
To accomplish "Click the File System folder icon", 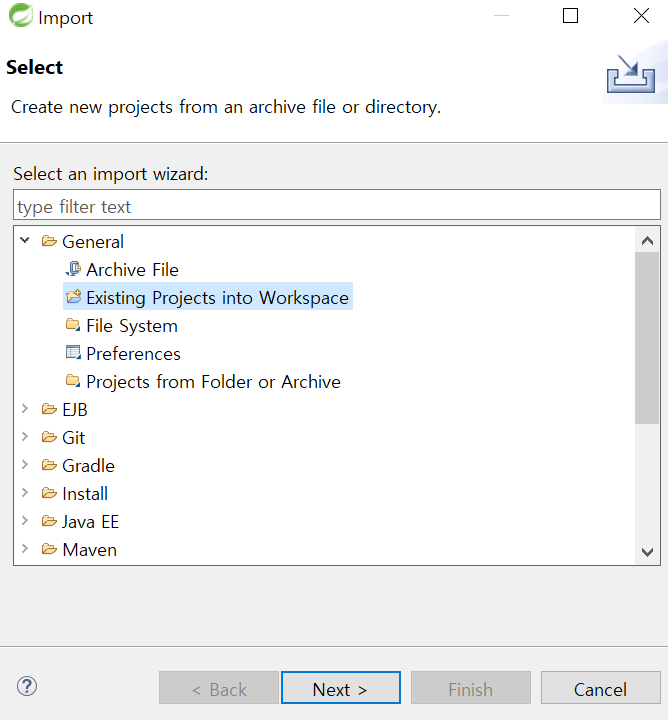I will [73, 325].
